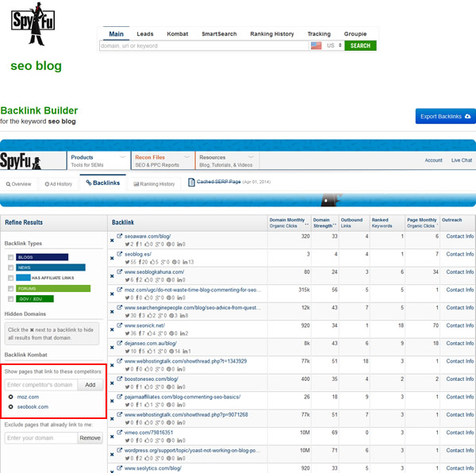Check the BLOGS backlink type checkbox
The width and height of the screenshot is (476, 473).
(x=10, y=257)
